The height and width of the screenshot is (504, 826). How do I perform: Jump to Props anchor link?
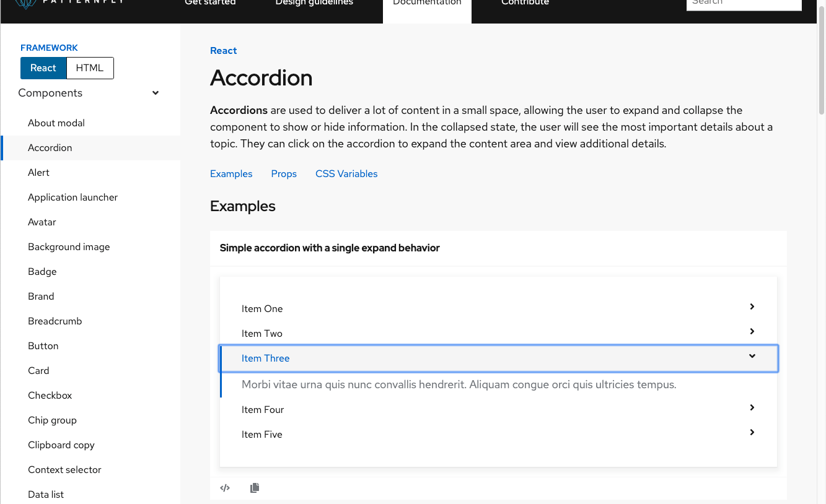tap(284, 174)
